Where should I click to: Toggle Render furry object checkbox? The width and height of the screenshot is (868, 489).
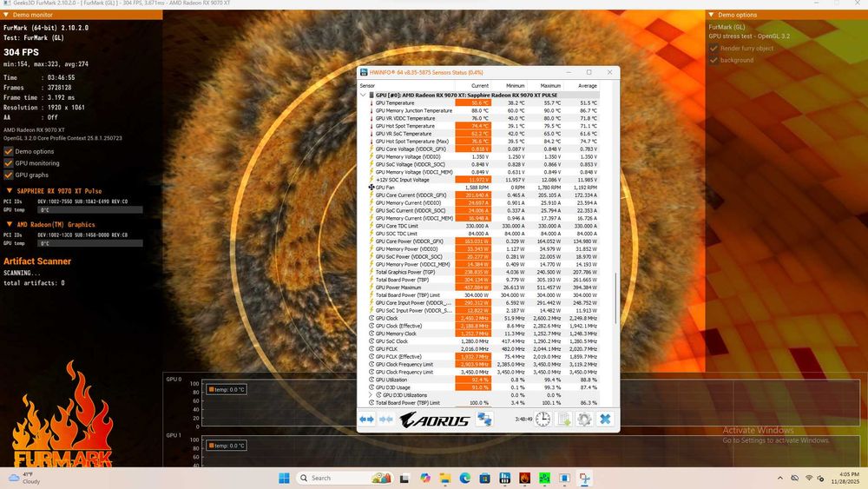713,48
